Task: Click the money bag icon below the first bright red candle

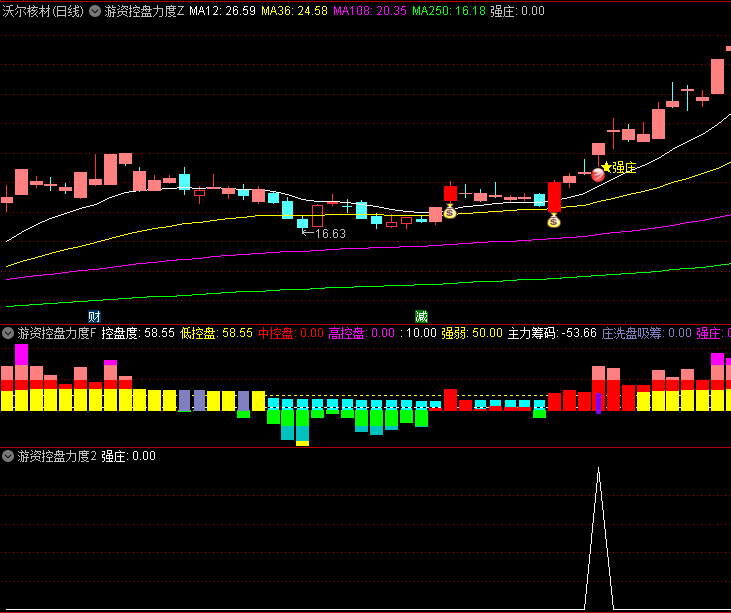Action: (449, 211)
